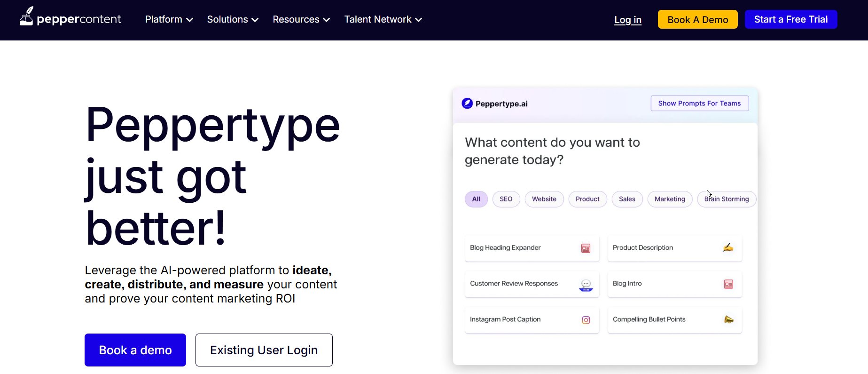Open the Compelling Bullet Points template
The image size is (868, 374).
point(675,320)
